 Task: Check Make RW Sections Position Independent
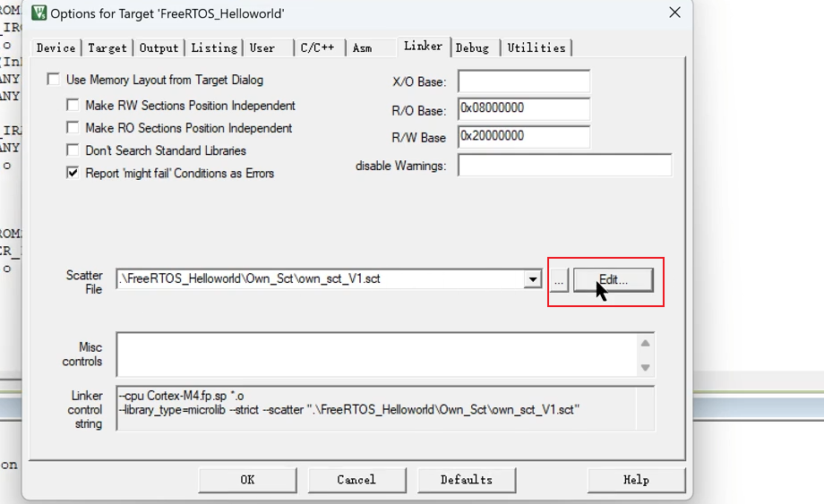pos(73,105)
